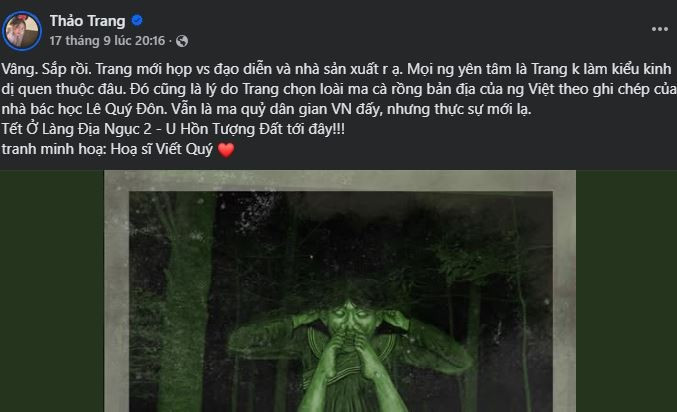The height and width of the screenshot is (412, 677).
Task: Click the globe public-privacy icon
Action: click(x=182, y=41)
